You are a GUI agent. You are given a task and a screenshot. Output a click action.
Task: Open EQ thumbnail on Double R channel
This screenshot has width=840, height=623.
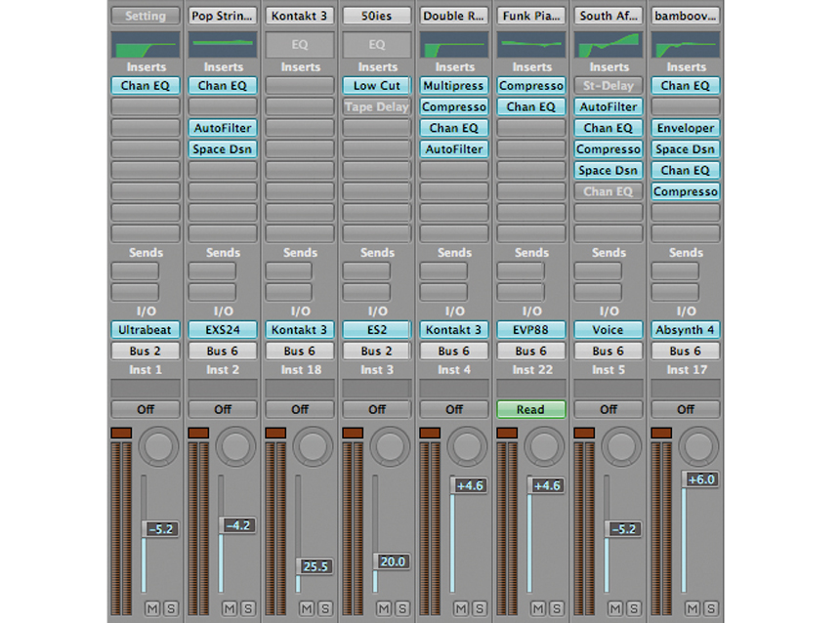point(454,45)
